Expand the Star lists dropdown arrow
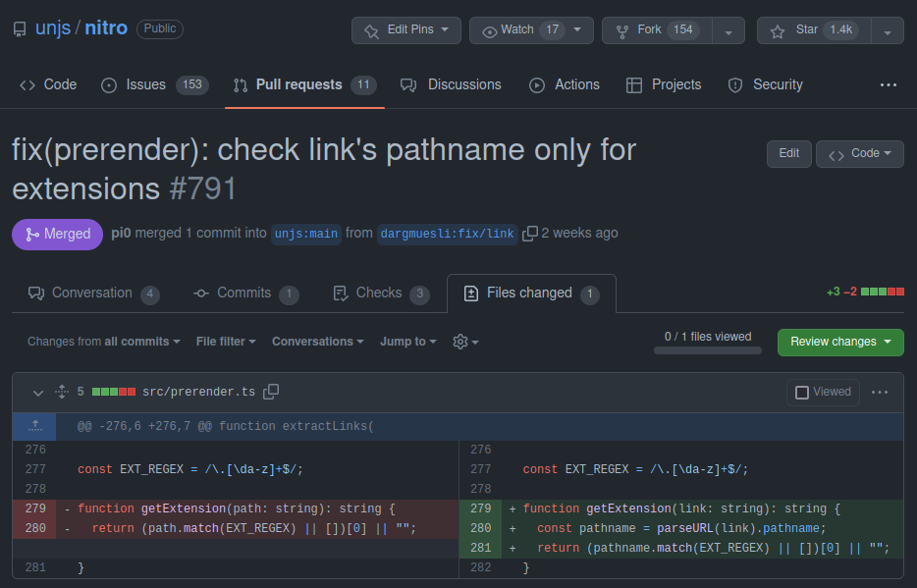 click(x=888, y=31)
